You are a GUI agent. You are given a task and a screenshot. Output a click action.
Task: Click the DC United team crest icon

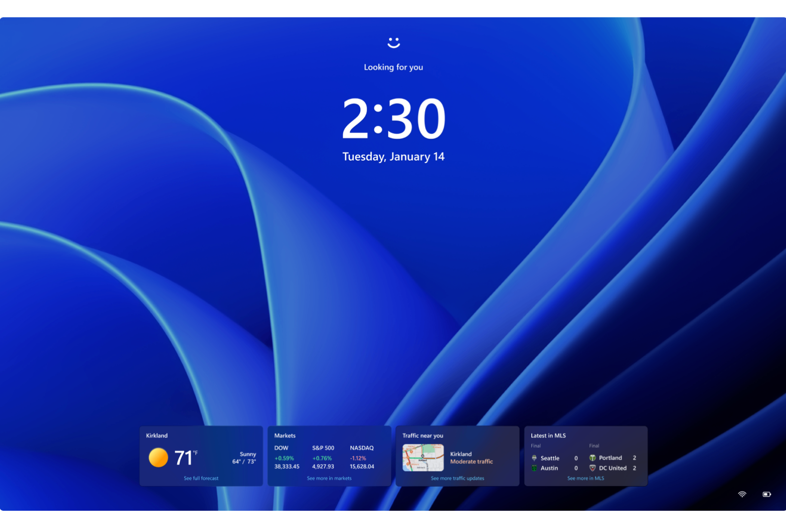click(x=592, y=468)
